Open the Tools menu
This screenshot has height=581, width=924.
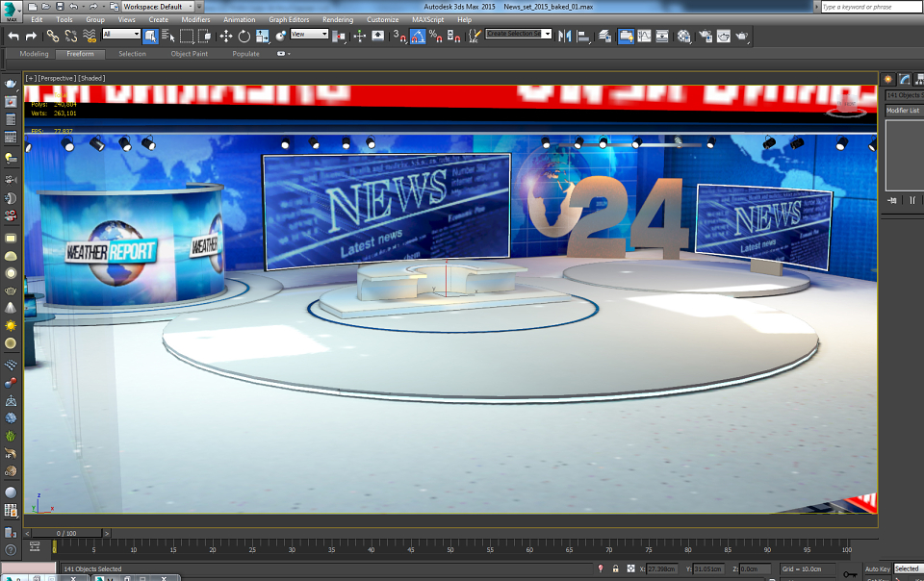tap(64, 19)
